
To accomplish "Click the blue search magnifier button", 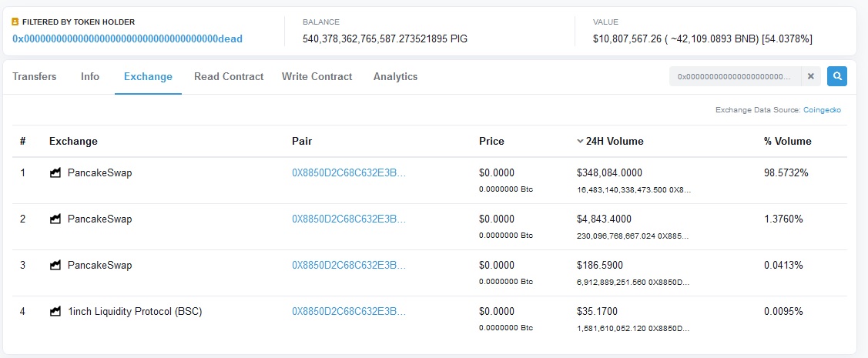I will point(837,76).
